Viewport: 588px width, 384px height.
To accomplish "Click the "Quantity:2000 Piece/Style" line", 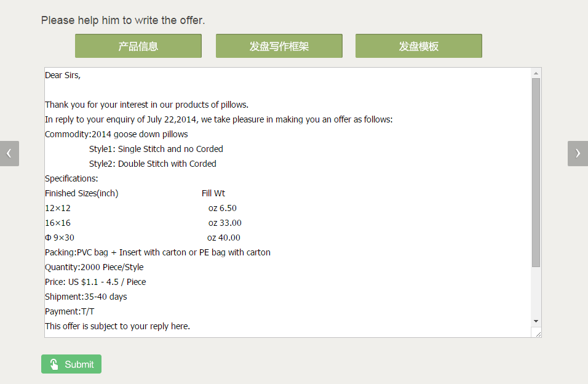I will (x=94, y=267).
